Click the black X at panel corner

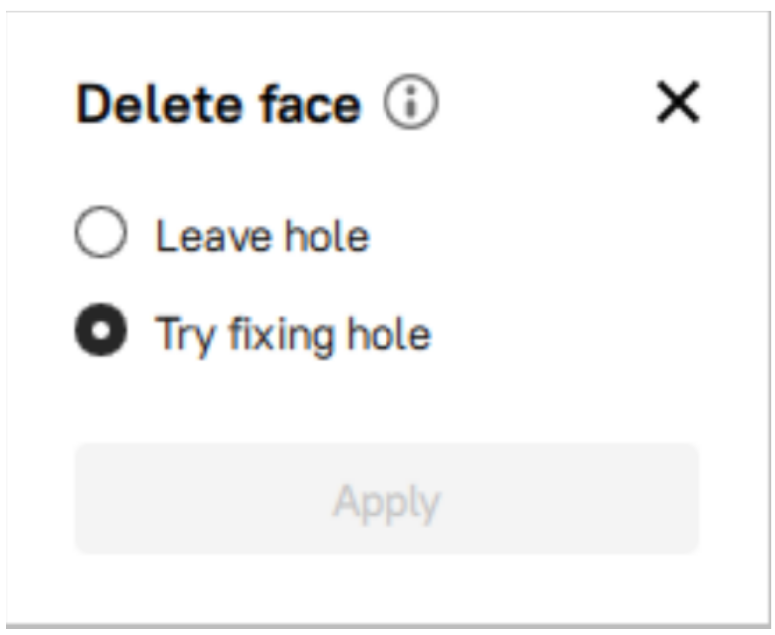tap(678, 102)
